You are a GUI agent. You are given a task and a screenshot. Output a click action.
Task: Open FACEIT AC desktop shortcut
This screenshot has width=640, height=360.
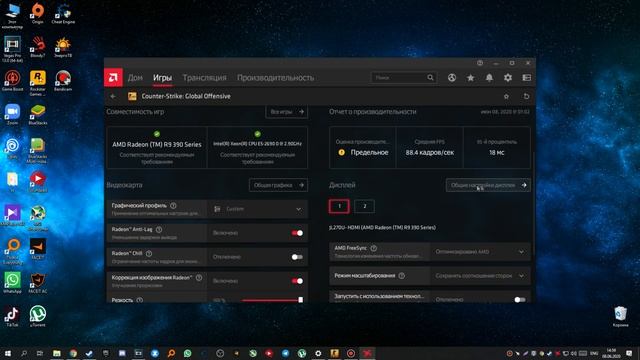[x=38, y=282]
